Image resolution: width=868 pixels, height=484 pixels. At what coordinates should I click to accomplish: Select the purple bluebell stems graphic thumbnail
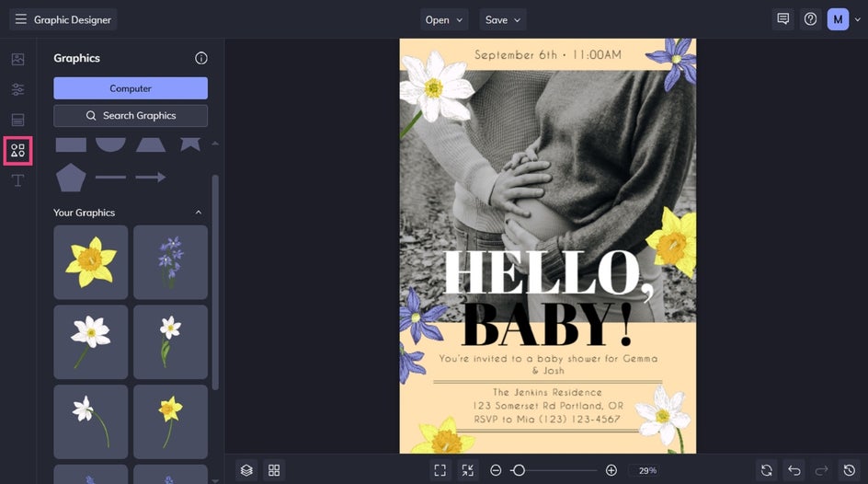tap(170, 262)
